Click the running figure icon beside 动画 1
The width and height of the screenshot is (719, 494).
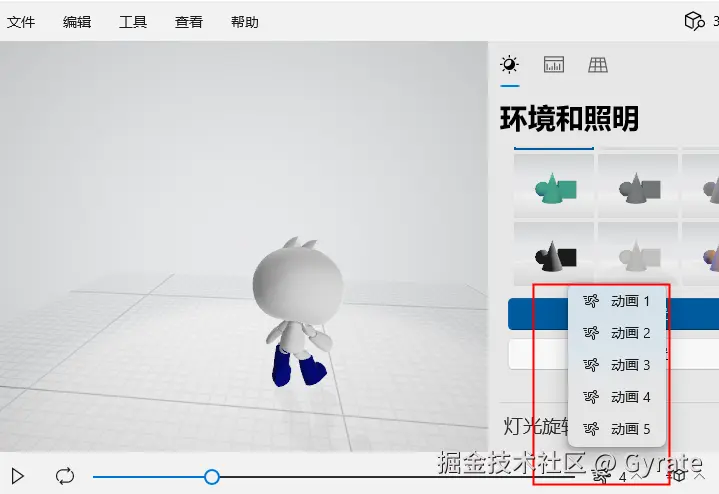coord(591,301)
